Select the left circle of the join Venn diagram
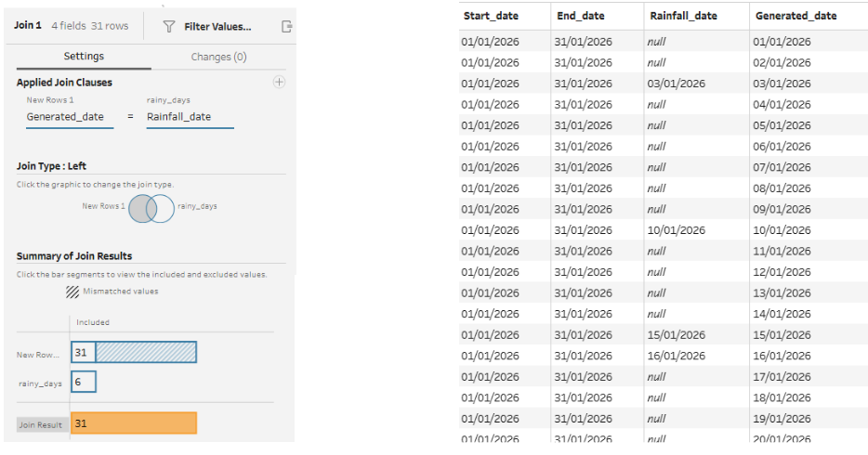This screenshot has height=455, width=868. pos(140,208)
